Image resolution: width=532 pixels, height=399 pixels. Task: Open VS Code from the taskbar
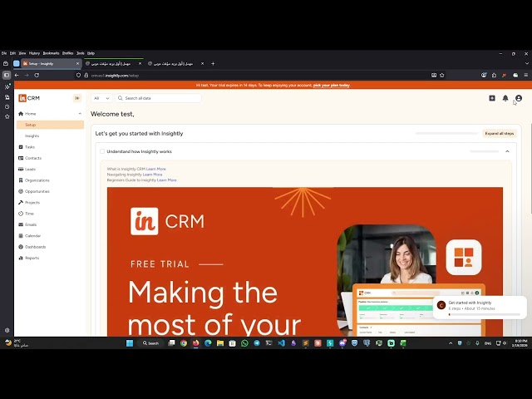tap(281, 343)
